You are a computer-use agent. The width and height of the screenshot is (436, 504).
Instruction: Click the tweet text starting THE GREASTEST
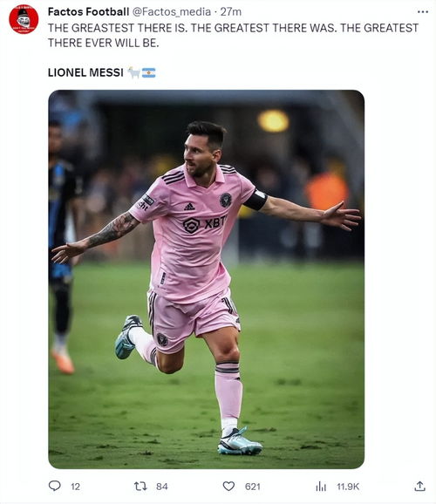pyautogui.click(x=233, y=36)
